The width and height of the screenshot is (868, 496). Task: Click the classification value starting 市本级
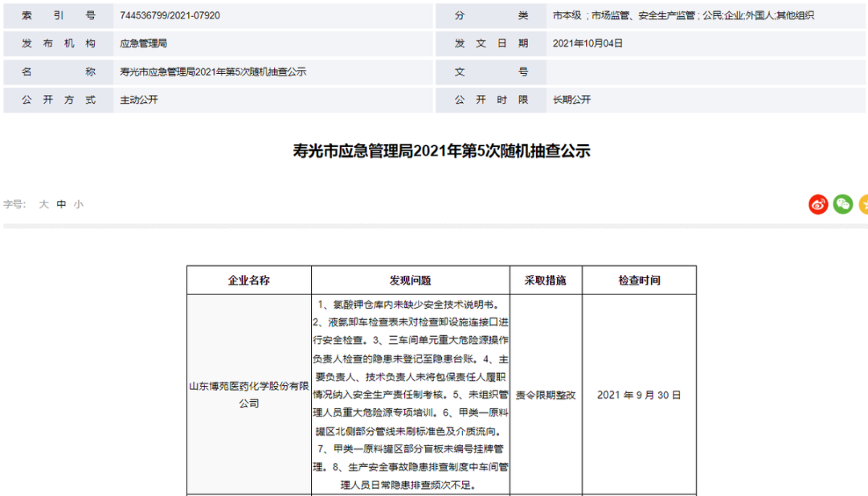(x=683, y=15)
